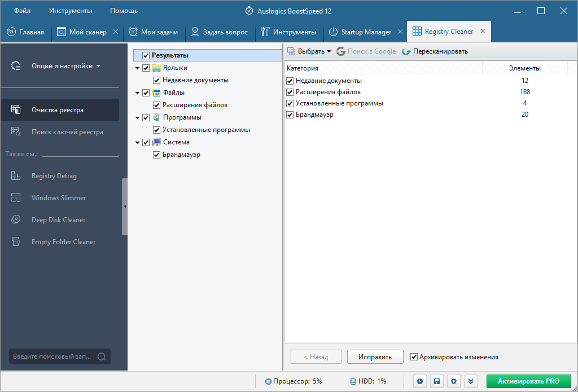Click the alarm clock icon on Мои задачи
The height and width of the screenshot is (392, 578).
(133, 32)
